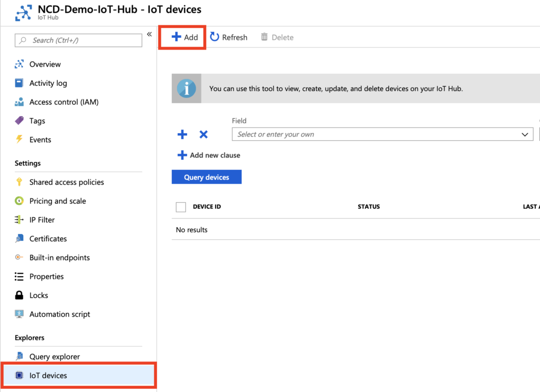This screenshot has height=392, width=540.
Task: Collapse the left sidebar menu
Action: coord(149,34)
